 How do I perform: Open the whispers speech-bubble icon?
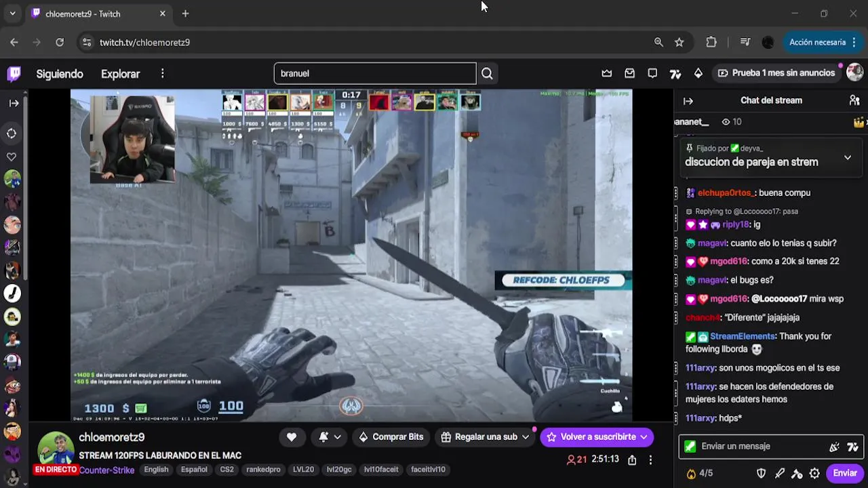tap(652, 73)
